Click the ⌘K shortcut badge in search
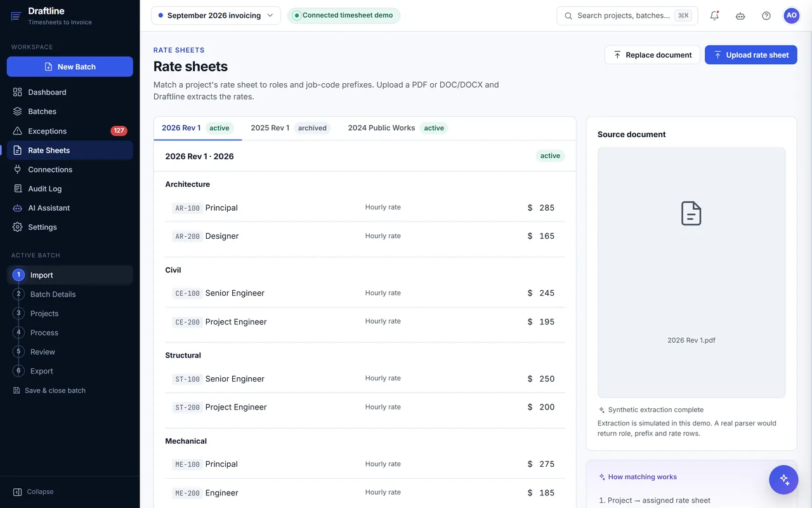The width and height of the screenshot is (812, 508). (x=683, y=16)
